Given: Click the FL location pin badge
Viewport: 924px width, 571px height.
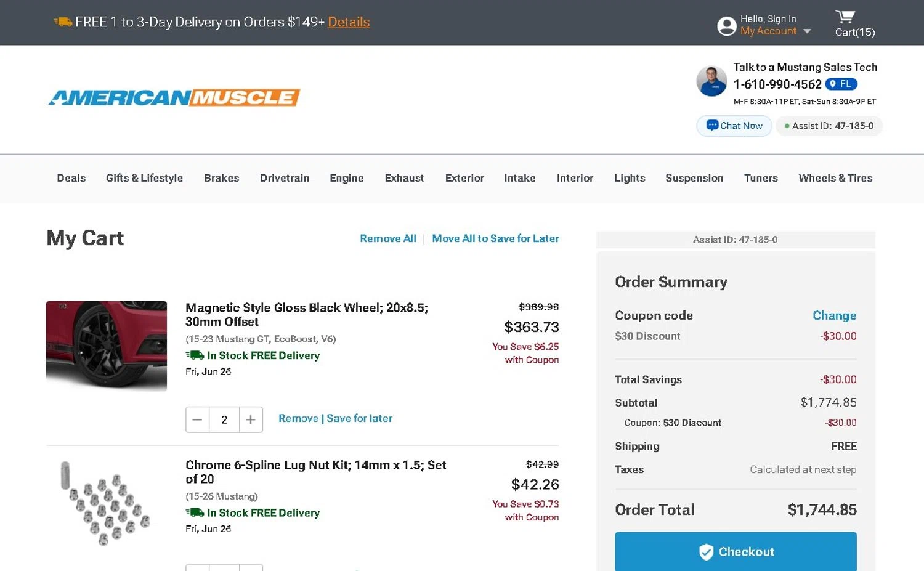Looking at the screenshot, I should [841, 84].
